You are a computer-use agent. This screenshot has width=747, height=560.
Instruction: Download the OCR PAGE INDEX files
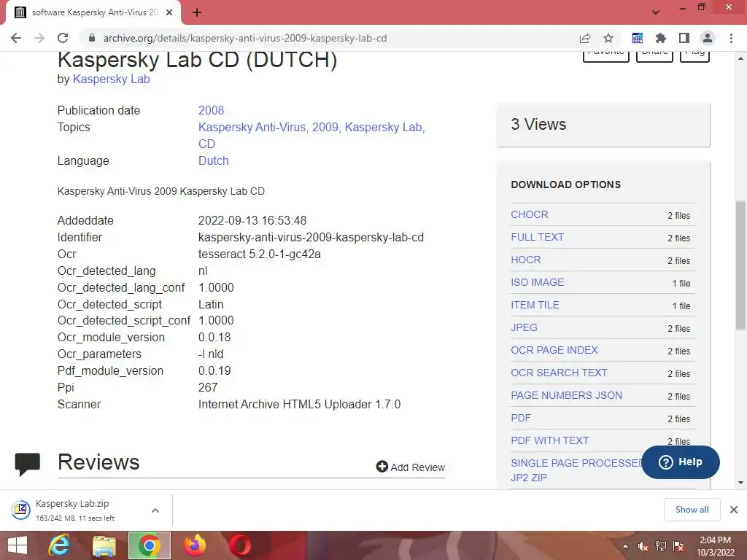(x=554, y=351)
